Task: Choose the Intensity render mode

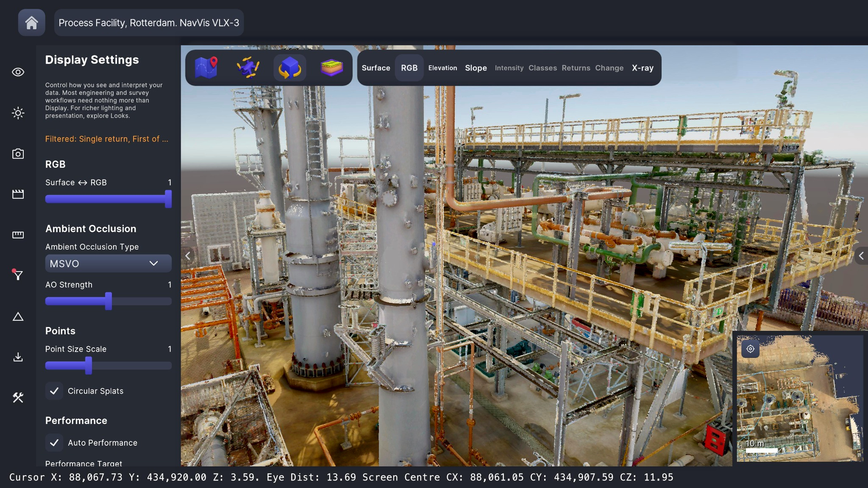Action: 509,68
